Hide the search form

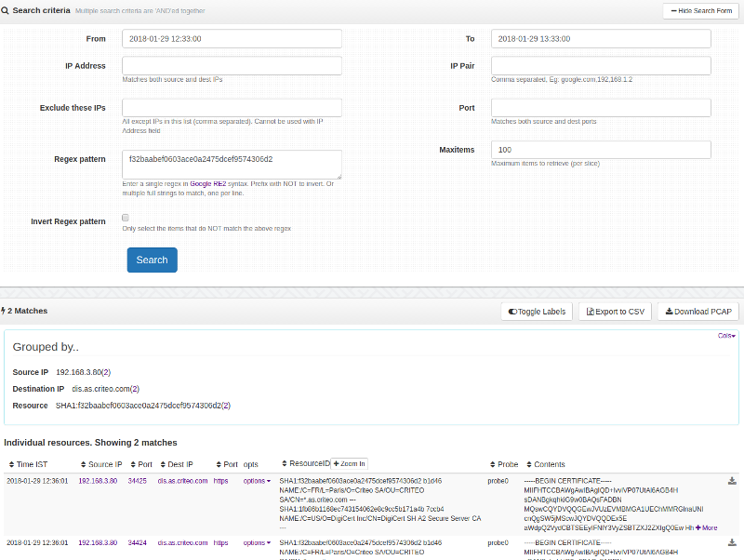700,10
